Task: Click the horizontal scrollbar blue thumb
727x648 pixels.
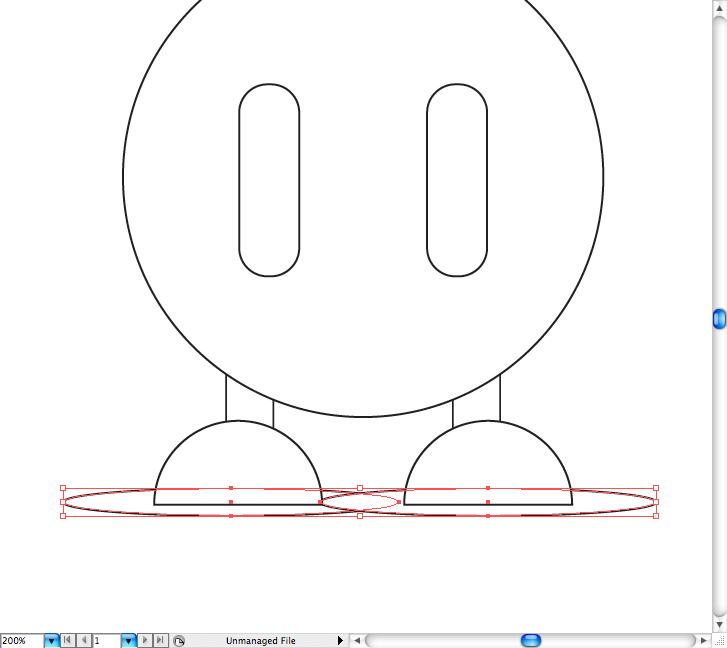Action: (531, 640)
